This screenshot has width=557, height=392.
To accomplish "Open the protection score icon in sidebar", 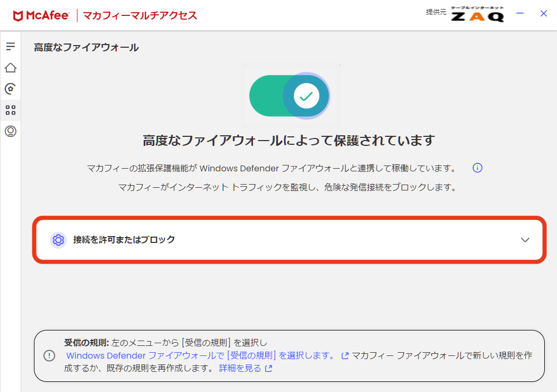I will tap(10, 89).
